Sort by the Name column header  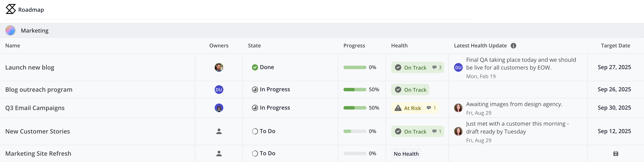coord(13,46)
